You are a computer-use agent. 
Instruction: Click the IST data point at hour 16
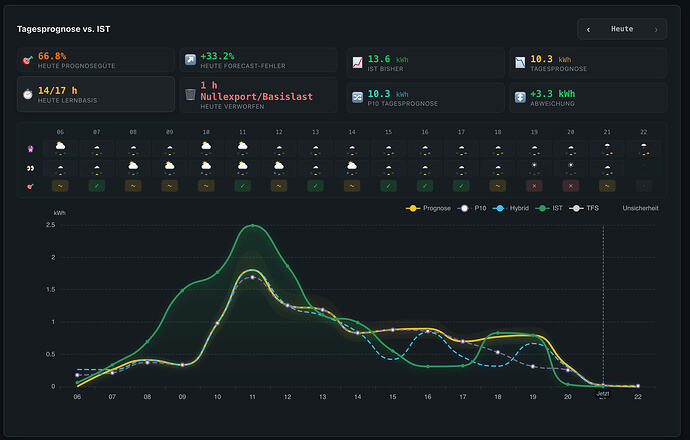pyautogui.click(x=428, y=366)
